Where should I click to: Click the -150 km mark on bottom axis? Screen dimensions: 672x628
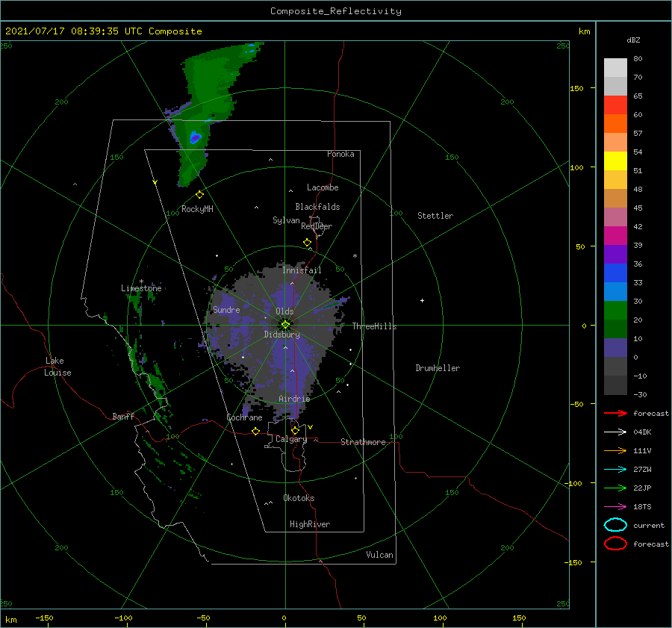tap(44, 618)
